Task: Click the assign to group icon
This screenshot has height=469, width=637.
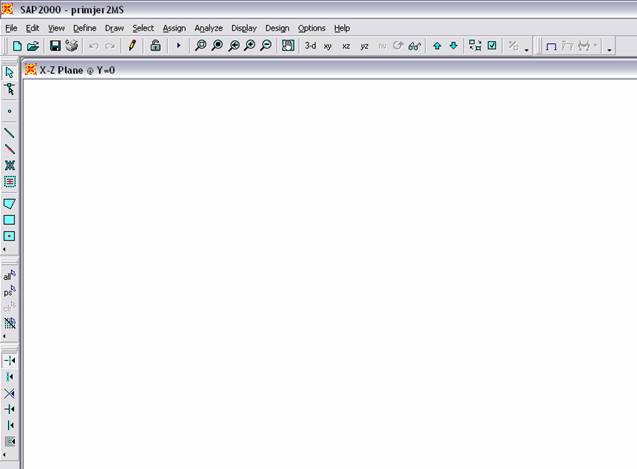Action: click(x=514, y=46)
